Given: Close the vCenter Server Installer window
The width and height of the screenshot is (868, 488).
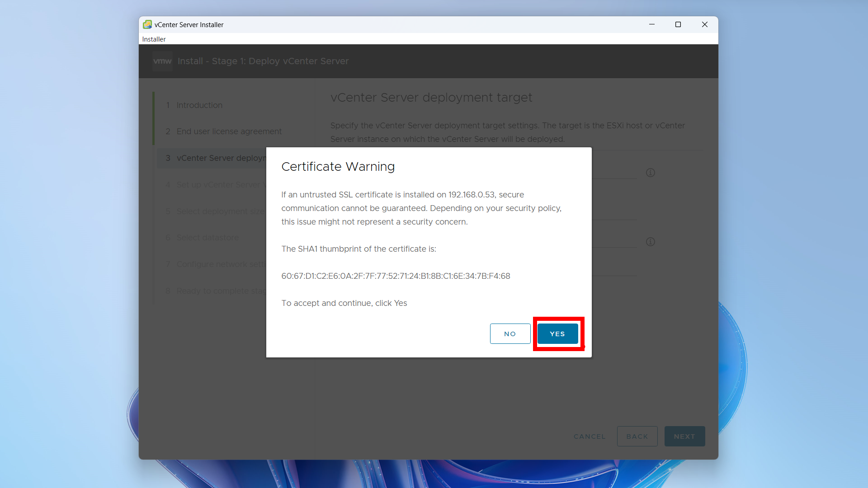Looking at the screenshot, I should point(704,24).
